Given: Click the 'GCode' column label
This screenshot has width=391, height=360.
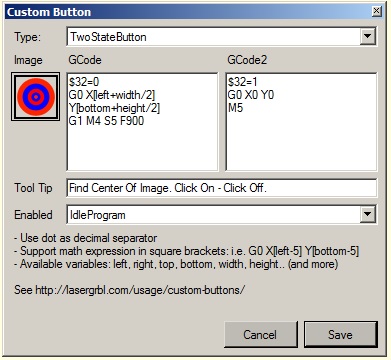Looking at the screenshot, I should pos(85,60).
